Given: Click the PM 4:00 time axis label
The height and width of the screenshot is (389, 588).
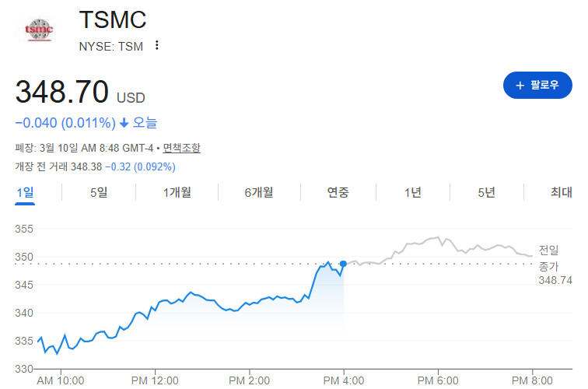Looking at the screenshot, I should pyautogui.click(x=344, y=380).
